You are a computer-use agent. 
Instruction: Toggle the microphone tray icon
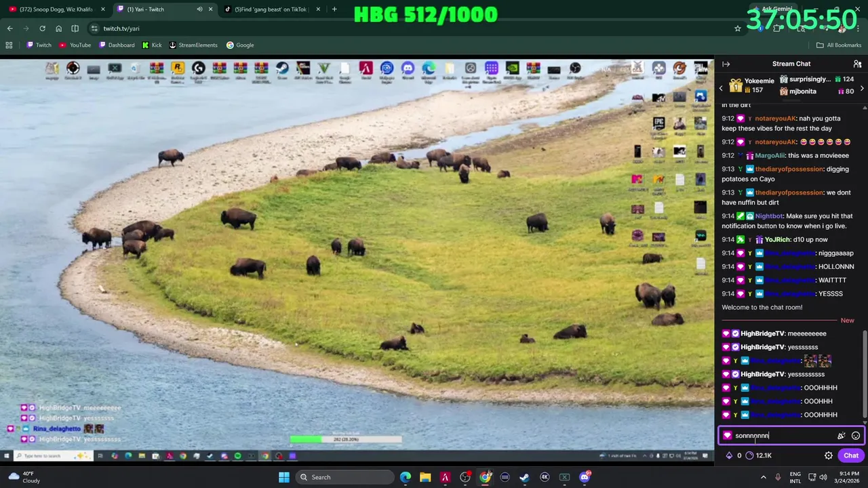point(778,477)
